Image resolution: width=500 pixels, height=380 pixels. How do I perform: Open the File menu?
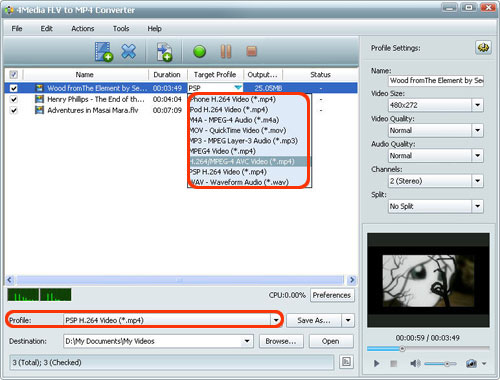17,29
